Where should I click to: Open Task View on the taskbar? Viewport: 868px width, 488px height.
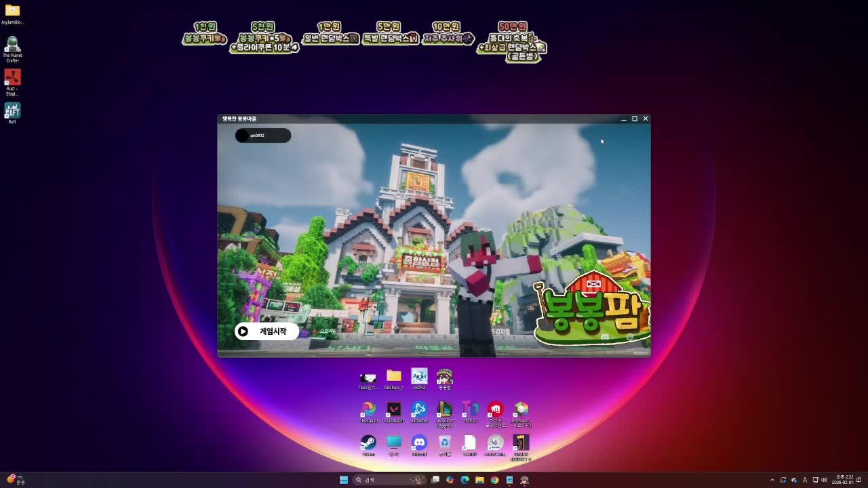point(435,480)
